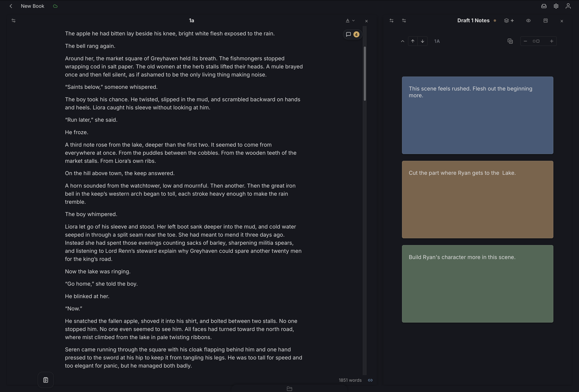
Task: Add a new note card via duplicate-plus icon
Action: (510, 41)
